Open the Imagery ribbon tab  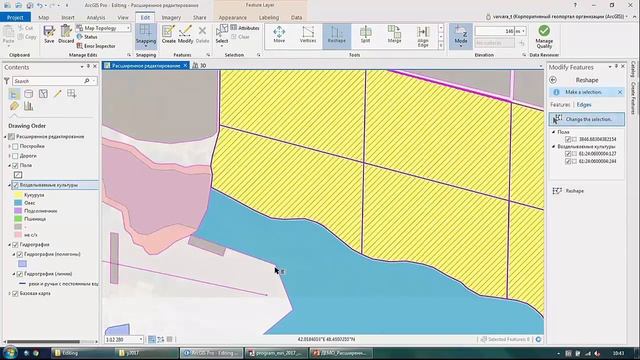click(171, 18)
